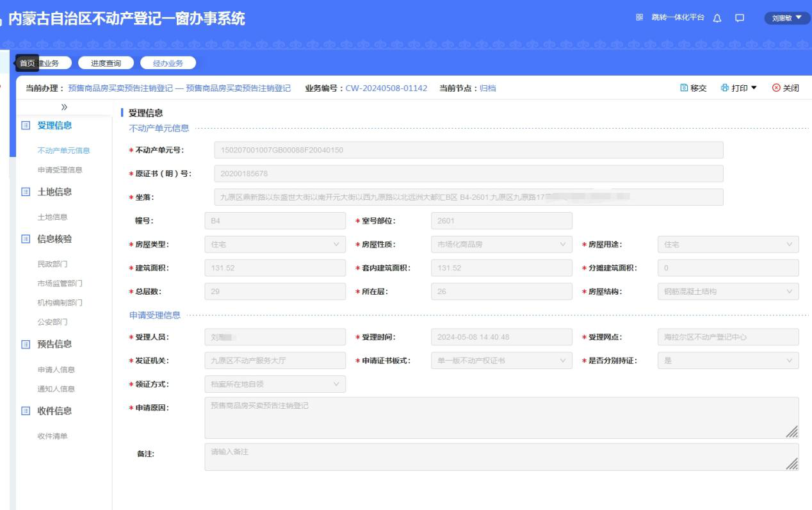The width and height of the screenshot is (812, 510).
Task: Click the 移交 transfer icon button
Action: click(x=694, y=88)
